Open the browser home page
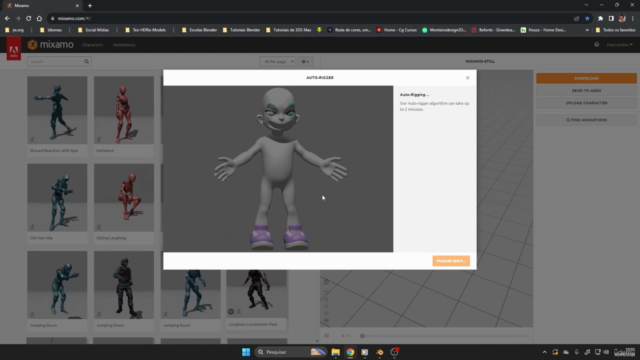The height and width of the screenshot is (360, 640). coord(39,18)
